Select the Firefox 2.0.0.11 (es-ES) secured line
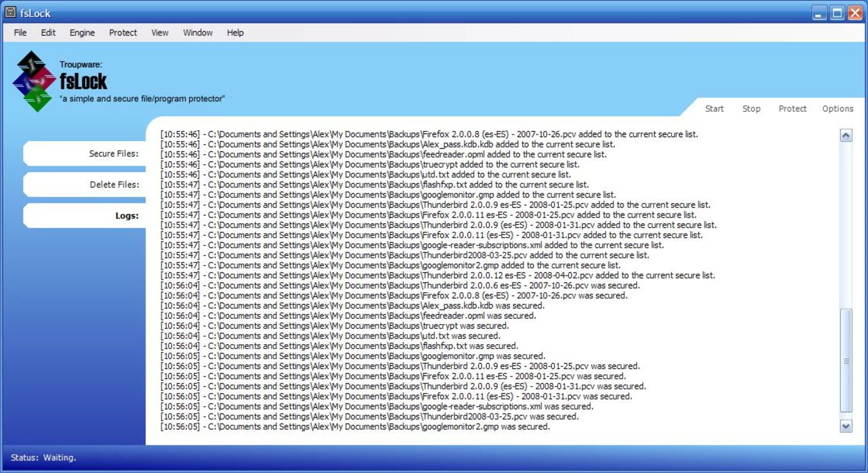 (x=396, y=396)
